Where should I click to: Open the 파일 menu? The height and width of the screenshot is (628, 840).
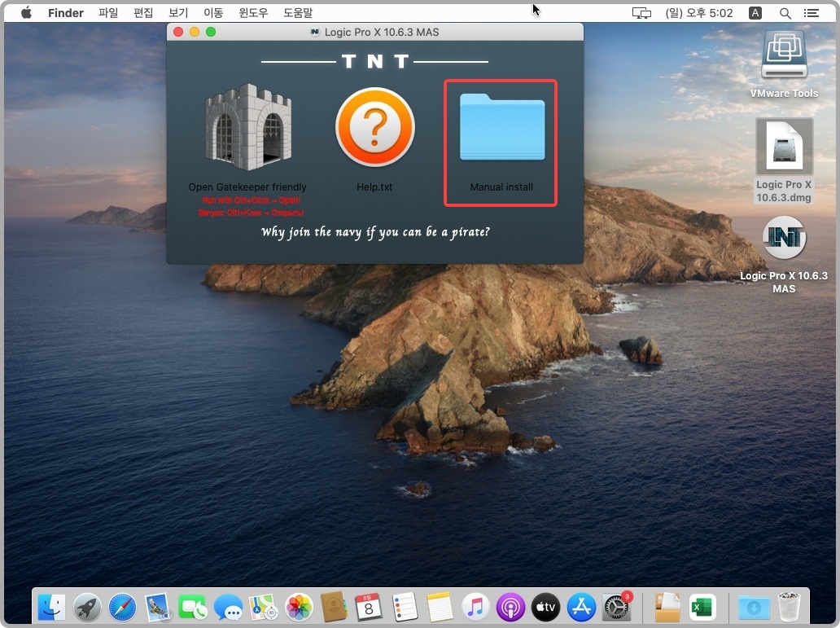click(108, 13)
